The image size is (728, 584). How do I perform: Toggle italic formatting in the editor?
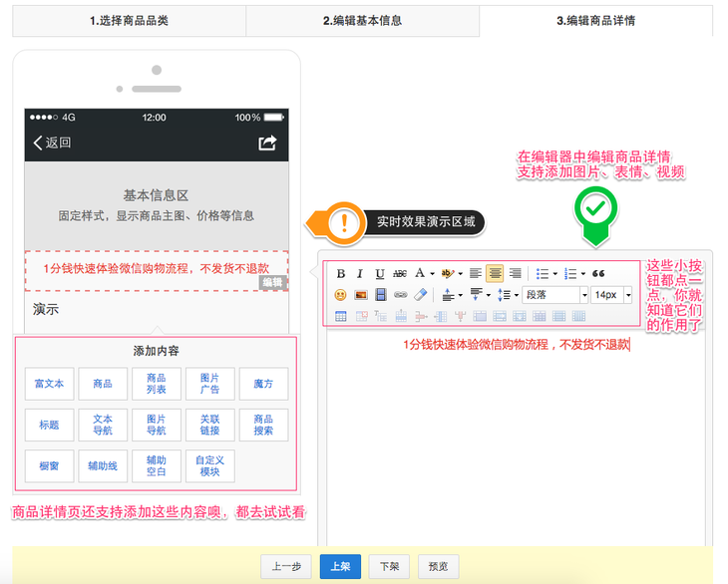point(359,274)
